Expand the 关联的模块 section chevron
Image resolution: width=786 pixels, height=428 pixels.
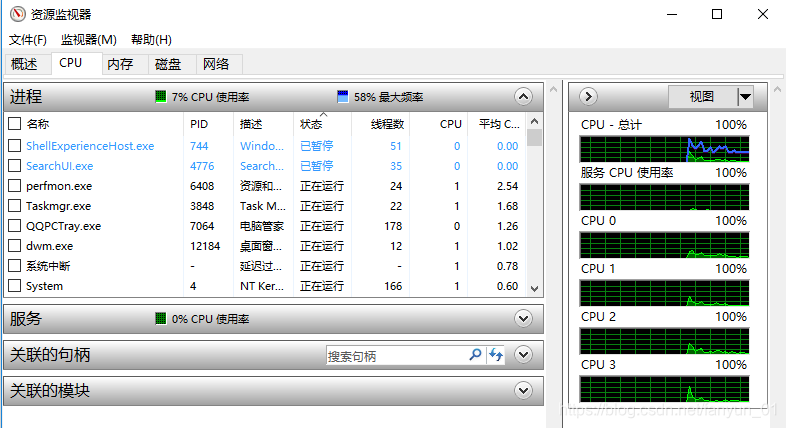[523, 390]
